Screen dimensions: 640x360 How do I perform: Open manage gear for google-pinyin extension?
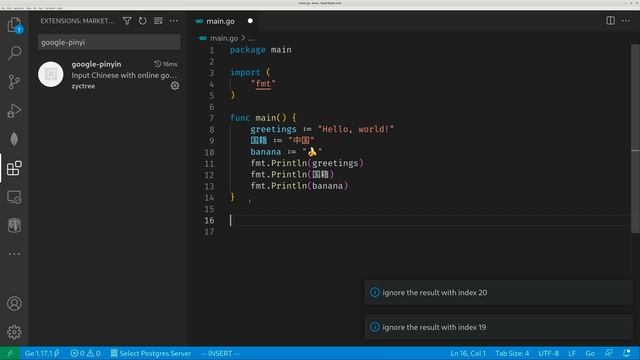tap(175, 86)
